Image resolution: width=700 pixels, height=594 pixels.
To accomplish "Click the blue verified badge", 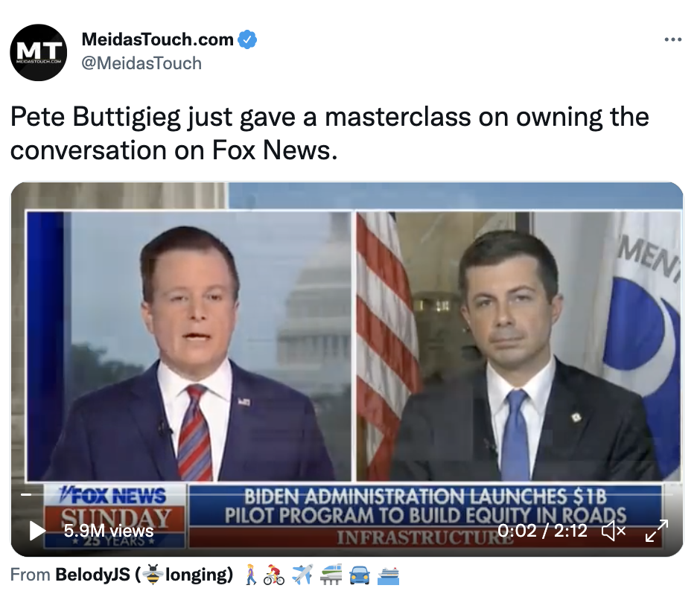I will click(x=247, y=39).
